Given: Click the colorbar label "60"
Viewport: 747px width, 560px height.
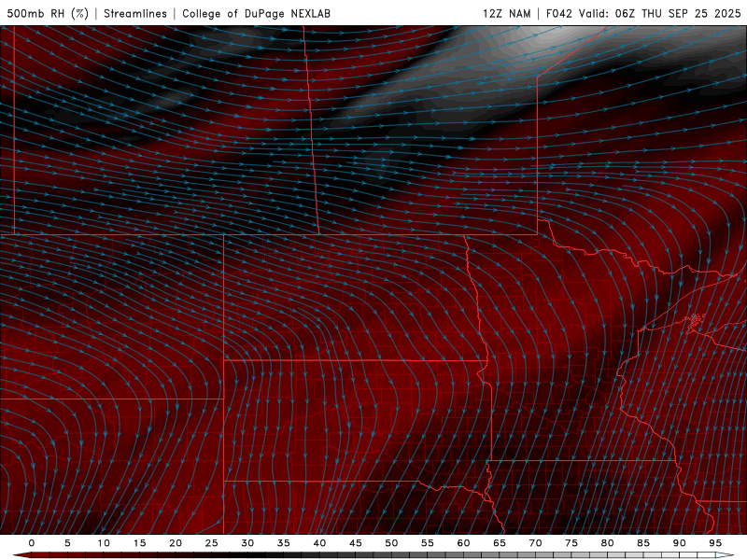Looking at the screenshot, I should pyautogui.click(x=463, y=543).
